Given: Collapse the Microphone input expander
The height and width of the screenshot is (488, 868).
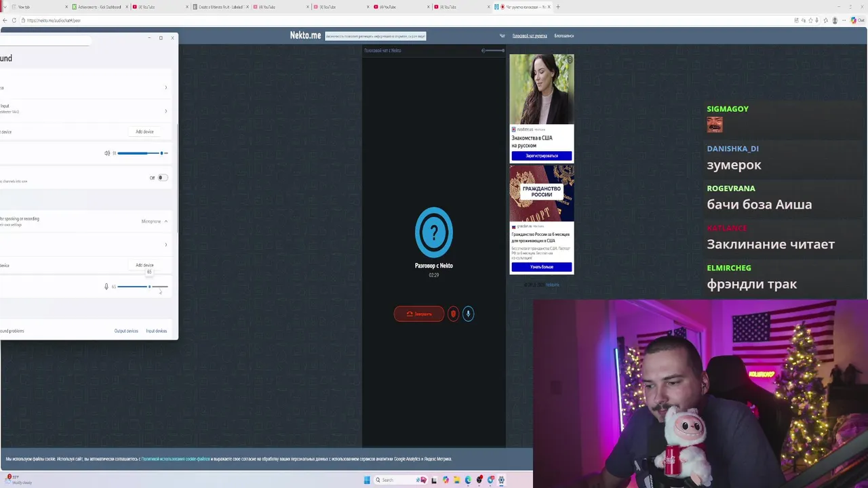Looking at the screenshot, I should [166, 222].
